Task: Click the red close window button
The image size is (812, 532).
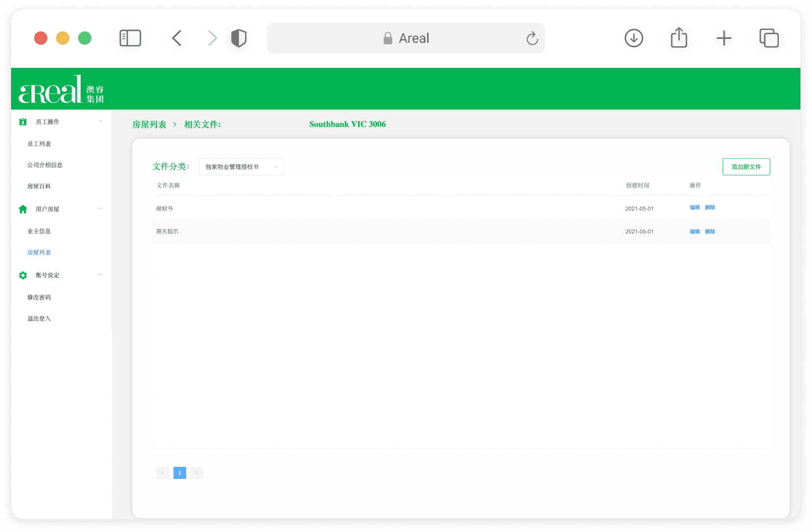Action: [x=40, y=38]
